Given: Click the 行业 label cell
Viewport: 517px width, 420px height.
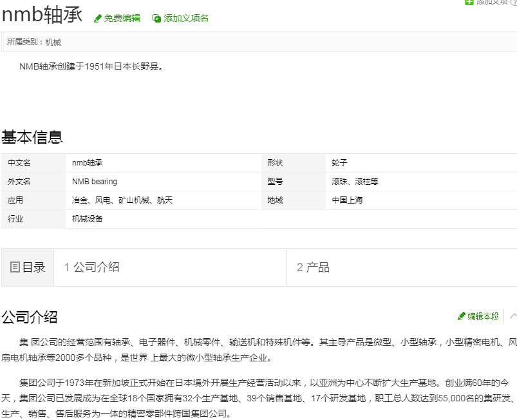Looking at the screenshot, I should 33,219.
